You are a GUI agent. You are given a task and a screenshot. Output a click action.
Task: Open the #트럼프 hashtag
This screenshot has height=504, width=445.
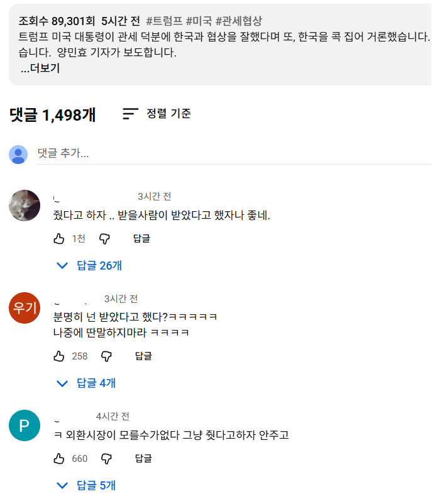(164, 21)
